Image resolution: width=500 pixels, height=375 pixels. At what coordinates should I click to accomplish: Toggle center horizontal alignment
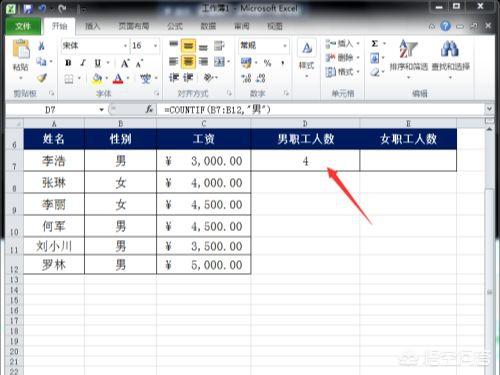(x=188, y=62)
